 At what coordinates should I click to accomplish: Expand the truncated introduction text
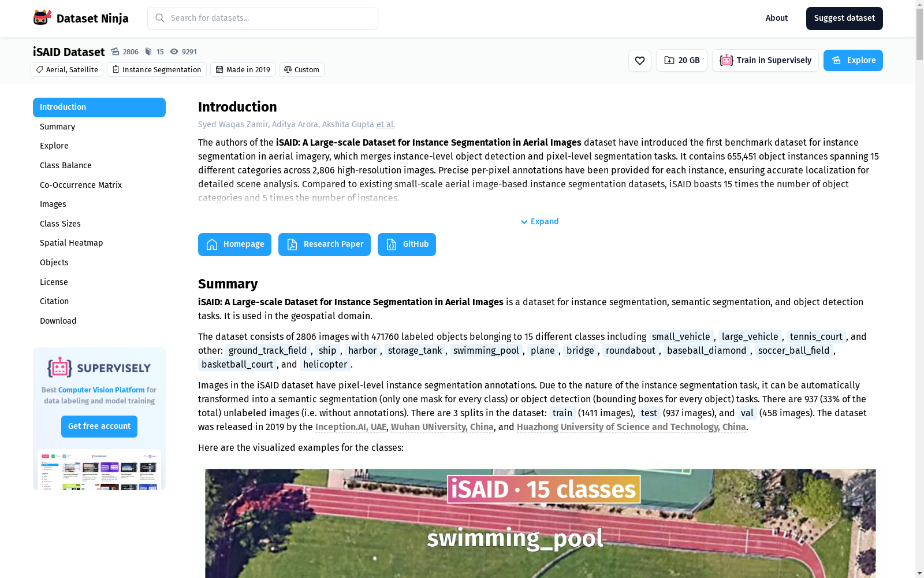pyautogui.click(x=539, y=221)
